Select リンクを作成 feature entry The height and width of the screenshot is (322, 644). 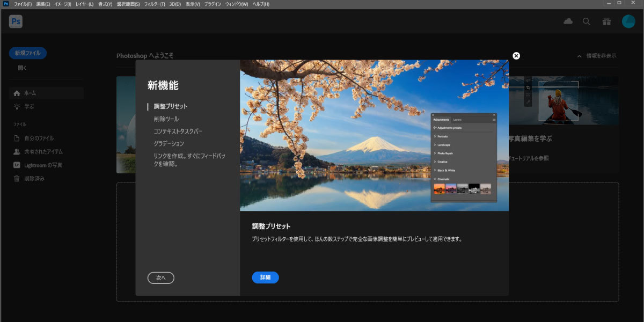[188, 159]
